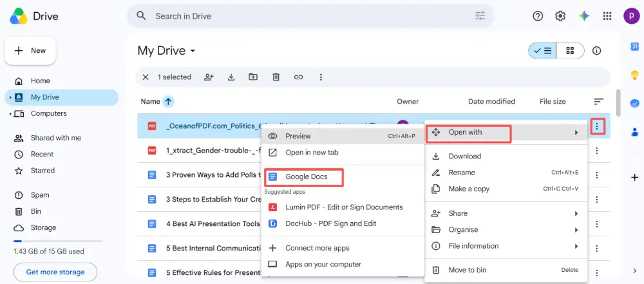Select the 3 Steps to Establish Your Cre file
644x284 pixels.
213,200
